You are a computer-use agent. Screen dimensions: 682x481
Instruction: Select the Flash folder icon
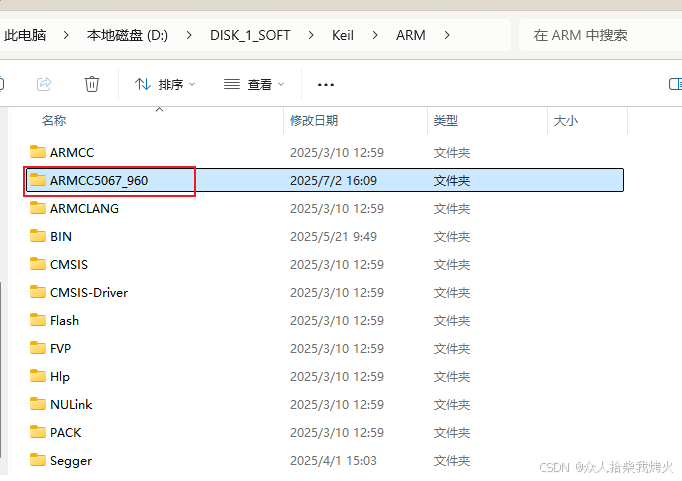click(x=38, y=320)
